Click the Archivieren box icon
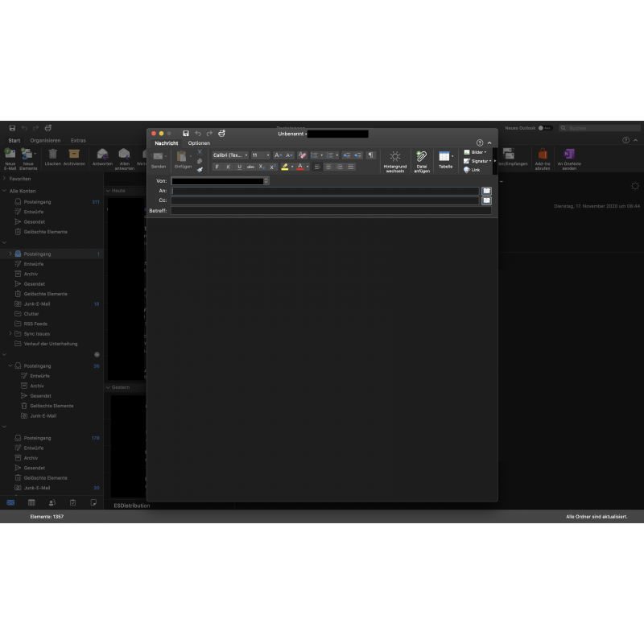This screenshot has width=644, height=644. (x=74, y=153)
